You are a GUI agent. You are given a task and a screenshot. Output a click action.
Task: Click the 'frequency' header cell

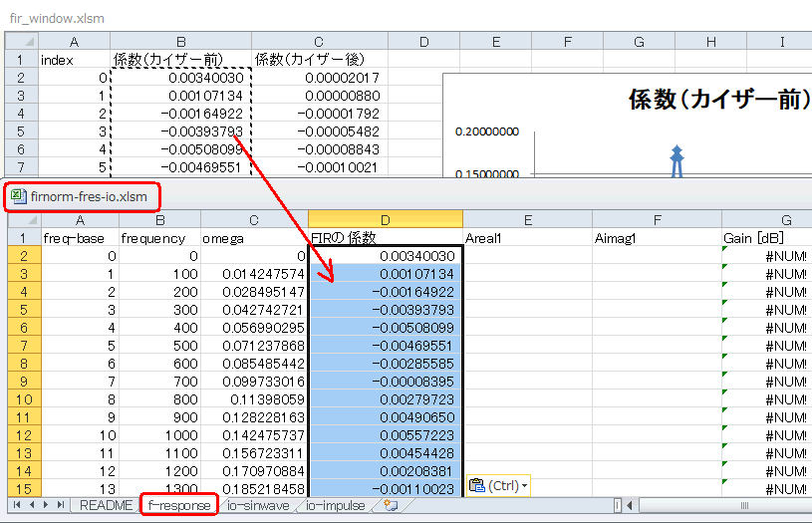coord(160,238)
